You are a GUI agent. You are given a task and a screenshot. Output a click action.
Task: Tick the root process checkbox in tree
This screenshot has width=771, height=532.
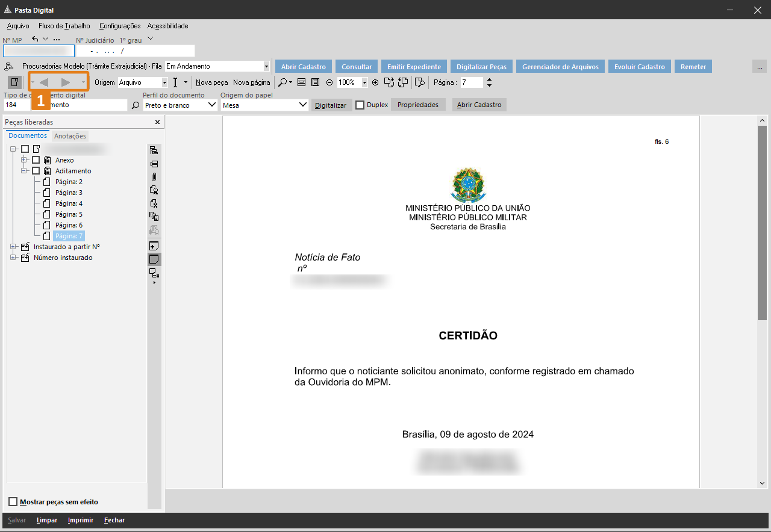25,149
